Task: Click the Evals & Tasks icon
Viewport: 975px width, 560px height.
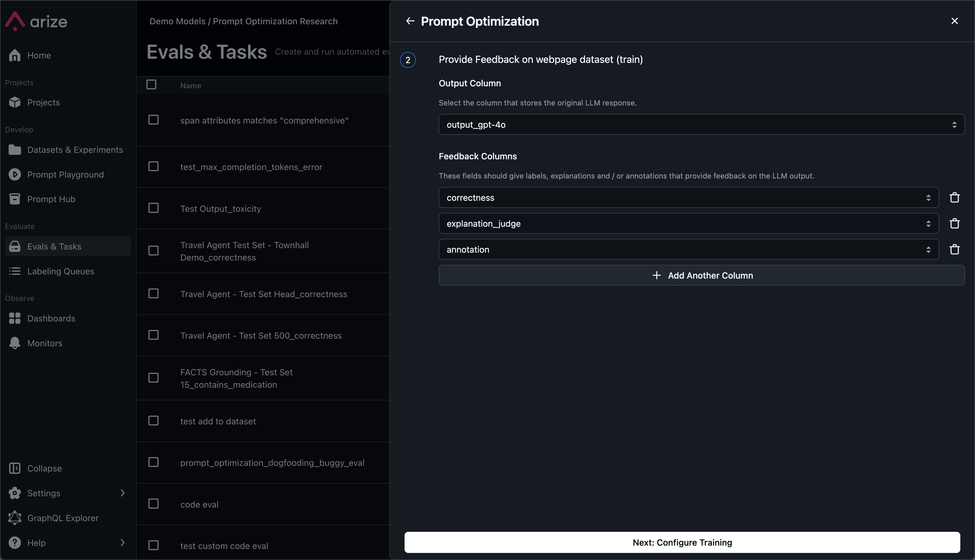Action: coord(15,246)
